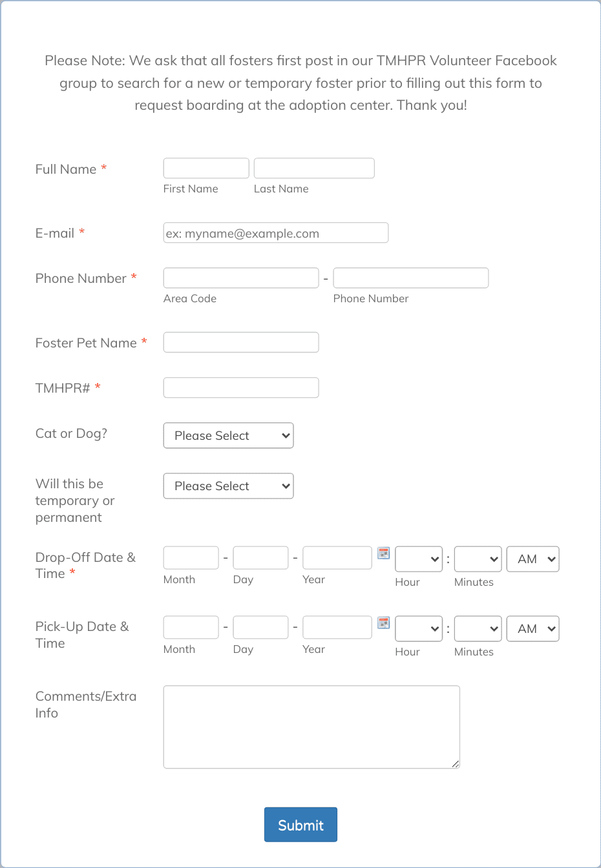Open the Cat or Dog dropdown
The height and width of the screenshot is (868, 601).
point(229,435)
